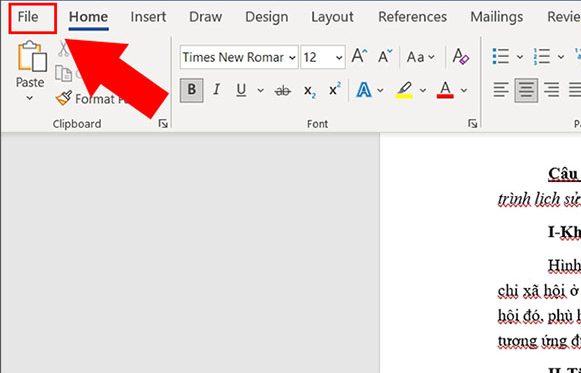
Task: Toggle Italic formatting
Action: coord(216,90)
